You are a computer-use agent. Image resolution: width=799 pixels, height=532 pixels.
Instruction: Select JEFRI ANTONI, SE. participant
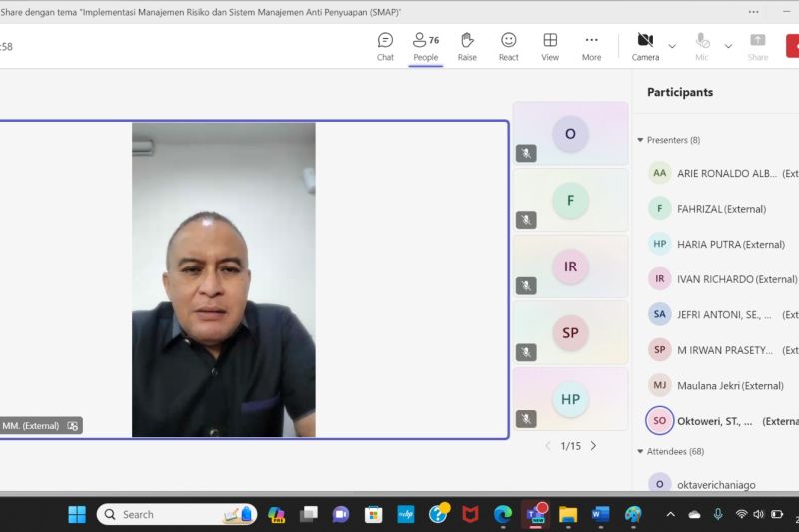[722, 315]
